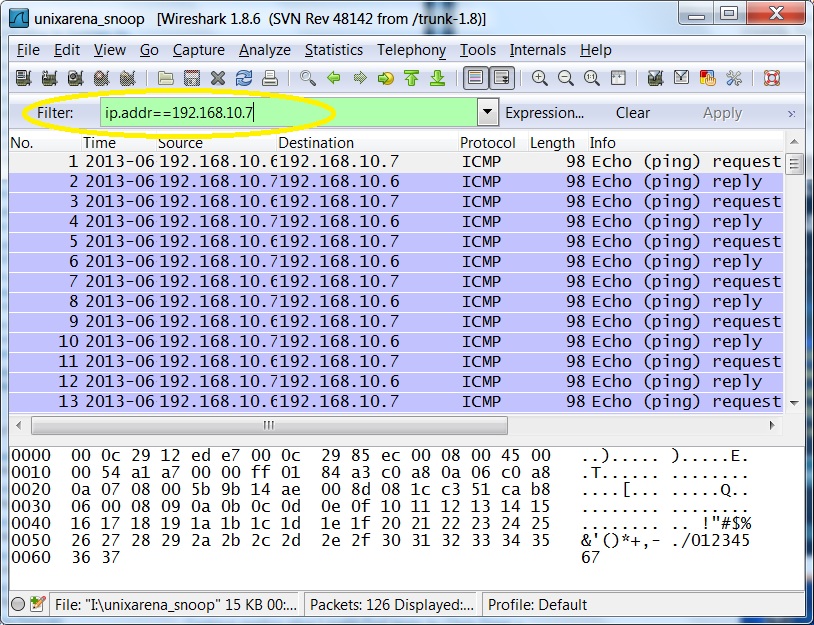Edit coloring rules icon

[x=708, y=78]
